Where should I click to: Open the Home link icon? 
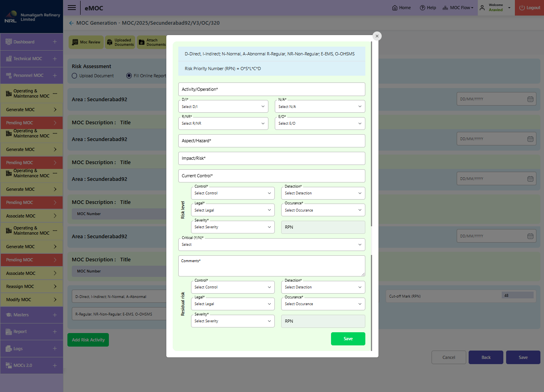(395, 8)
